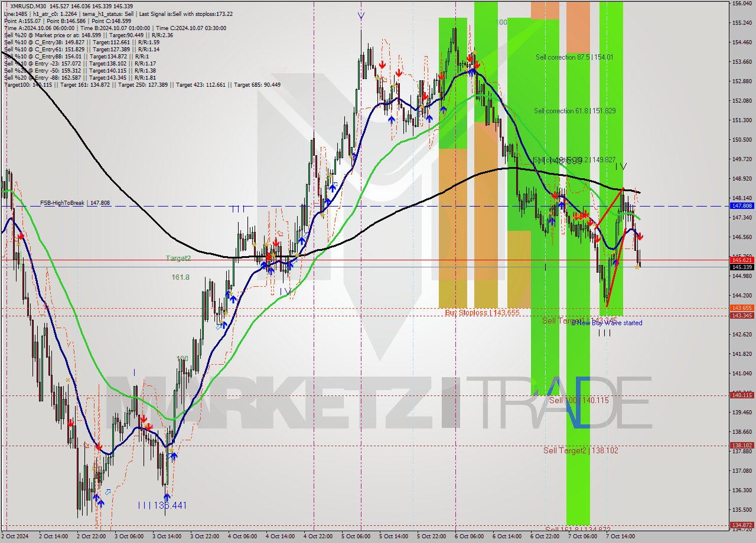Click the 156.030 price axis label
The image size is (756, 543).
click(x=742, y=4)
